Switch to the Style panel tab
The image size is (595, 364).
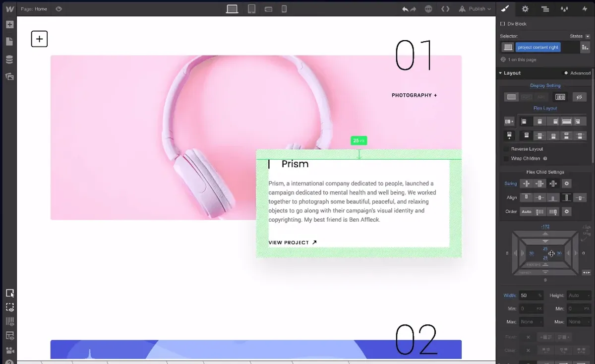[x=505, y=8]
